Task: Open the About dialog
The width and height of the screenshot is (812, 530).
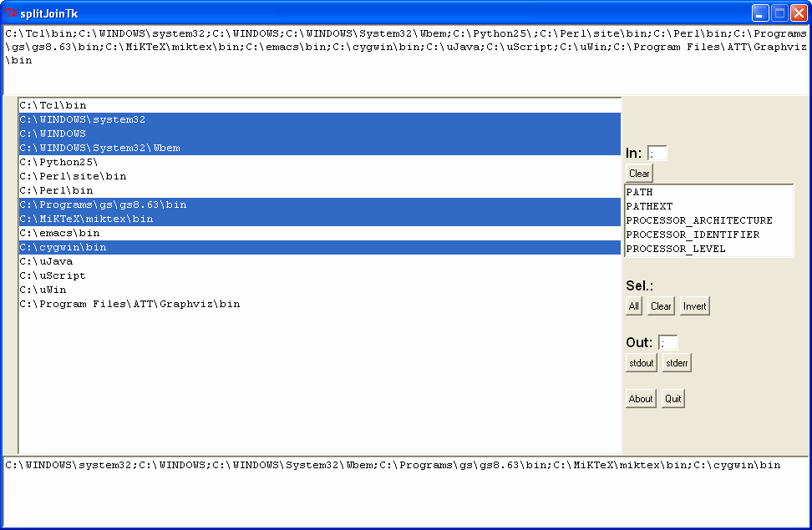Action: (x=641, y=399)
